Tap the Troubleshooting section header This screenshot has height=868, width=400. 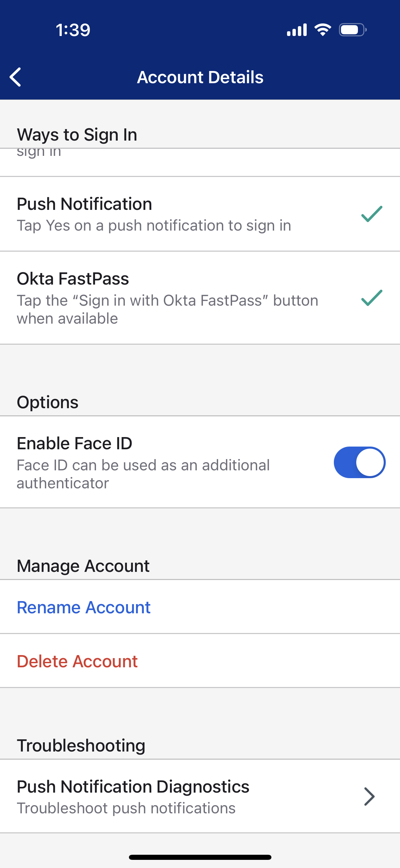click(x=81, y=745)
